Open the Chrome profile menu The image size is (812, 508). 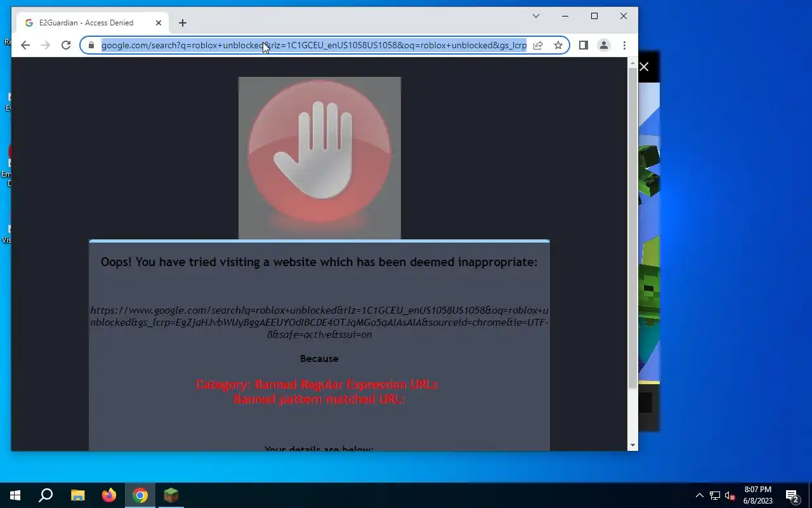[x=604, y=45]
